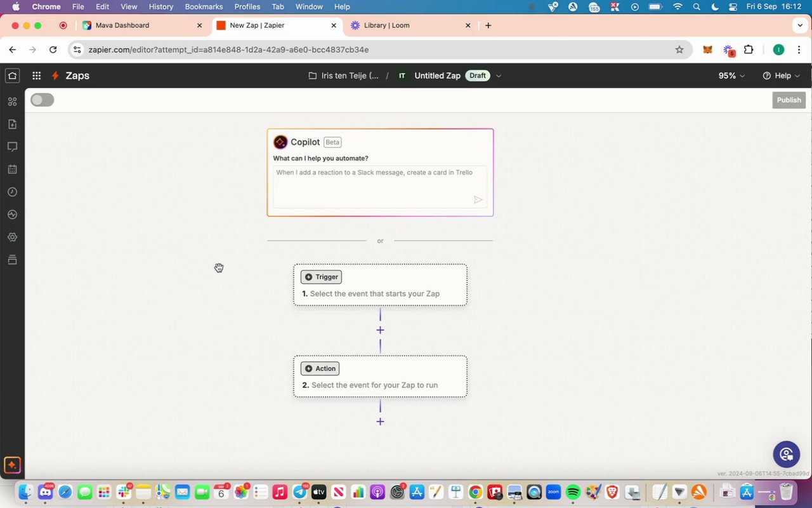The height and width of the screenshot is (508, 812).
Task: Open a new Chrome tab
Action: [488, 25]
